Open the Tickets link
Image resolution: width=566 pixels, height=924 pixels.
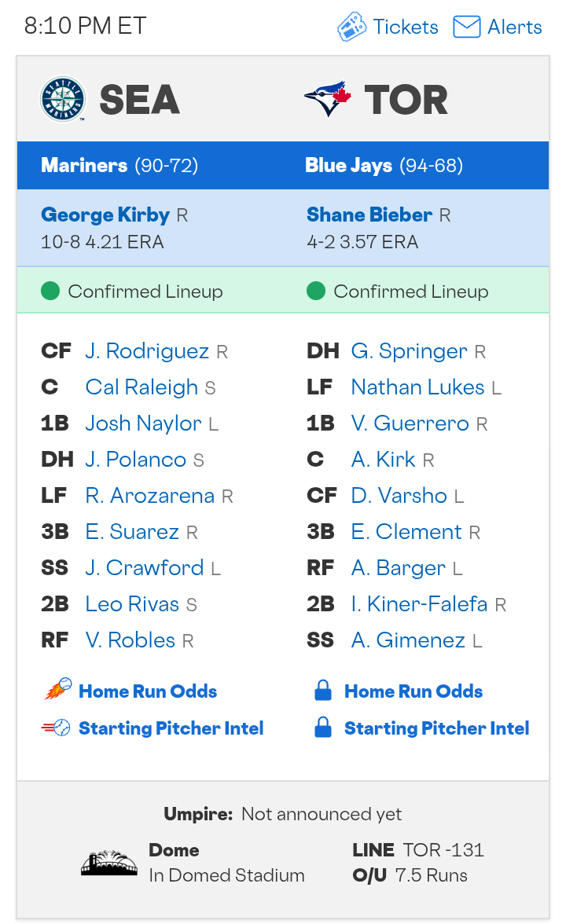(406, 27)
